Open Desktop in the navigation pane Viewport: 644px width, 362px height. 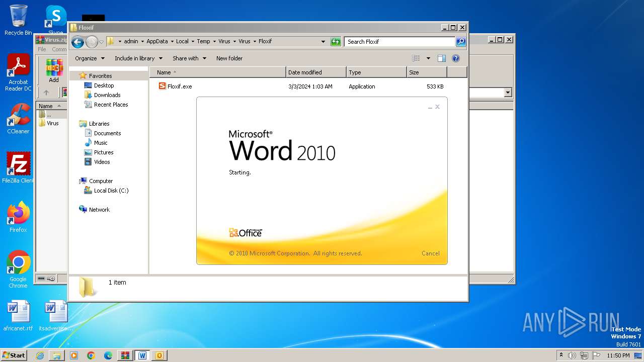104,85
